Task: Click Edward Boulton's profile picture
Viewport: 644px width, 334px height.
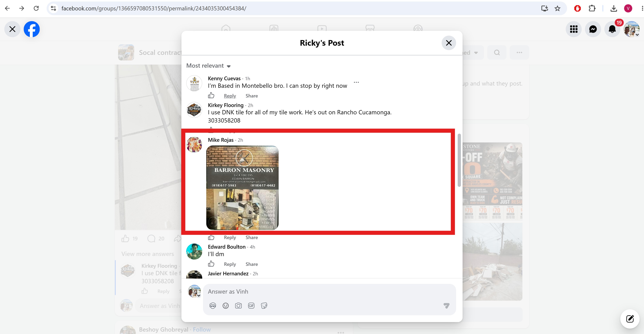Action: coord(194,252)
